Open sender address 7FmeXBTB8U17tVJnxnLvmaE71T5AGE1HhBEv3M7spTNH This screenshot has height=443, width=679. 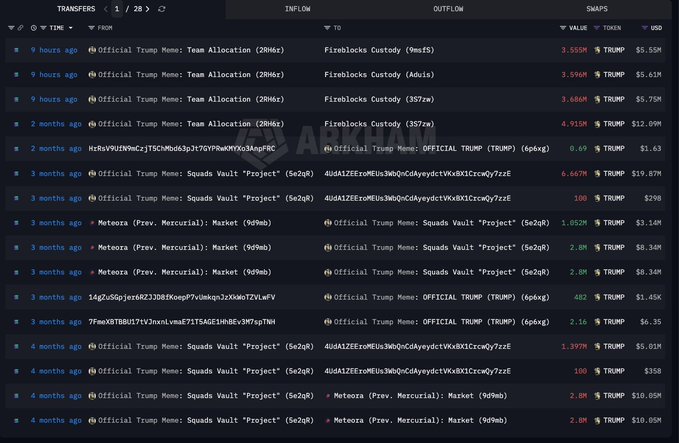click(182, 322)
